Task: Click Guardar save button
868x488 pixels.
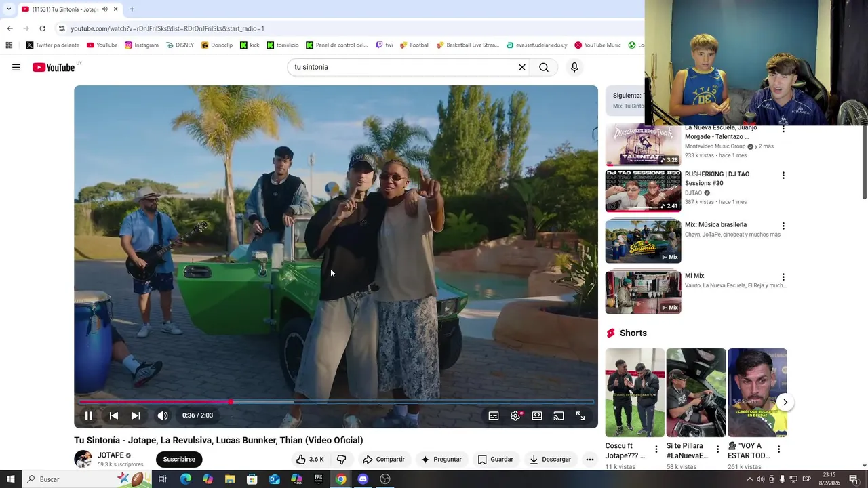Action: pos(495,459)
